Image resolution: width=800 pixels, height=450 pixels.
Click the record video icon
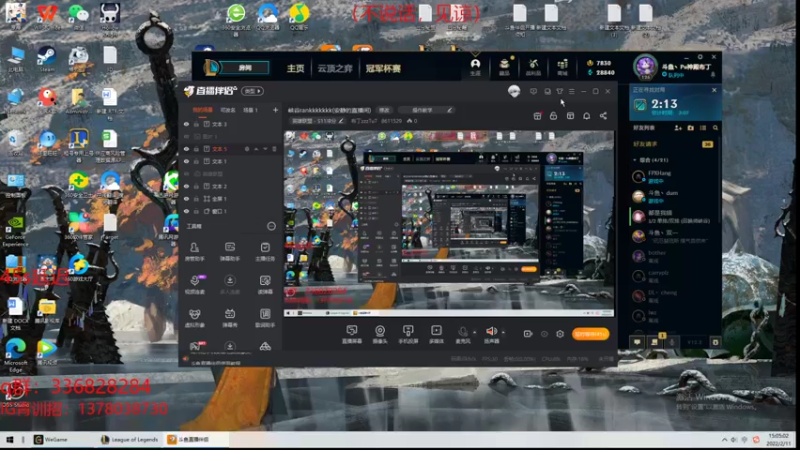(528, 334)
